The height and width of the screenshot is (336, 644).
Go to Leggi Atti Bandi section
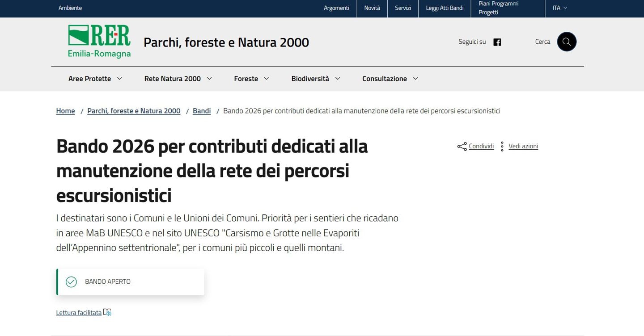pyautogui.click(x=444, y=8)
